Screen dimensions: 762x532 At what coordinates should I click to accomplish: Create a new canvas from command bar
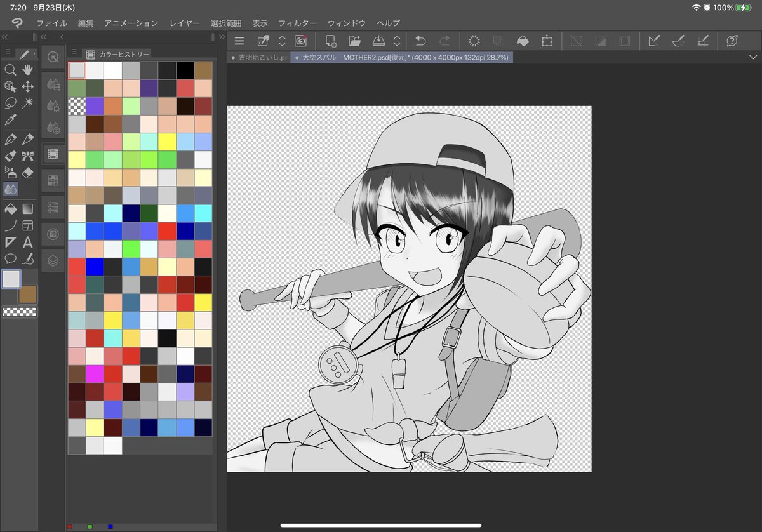coord(331,41)
